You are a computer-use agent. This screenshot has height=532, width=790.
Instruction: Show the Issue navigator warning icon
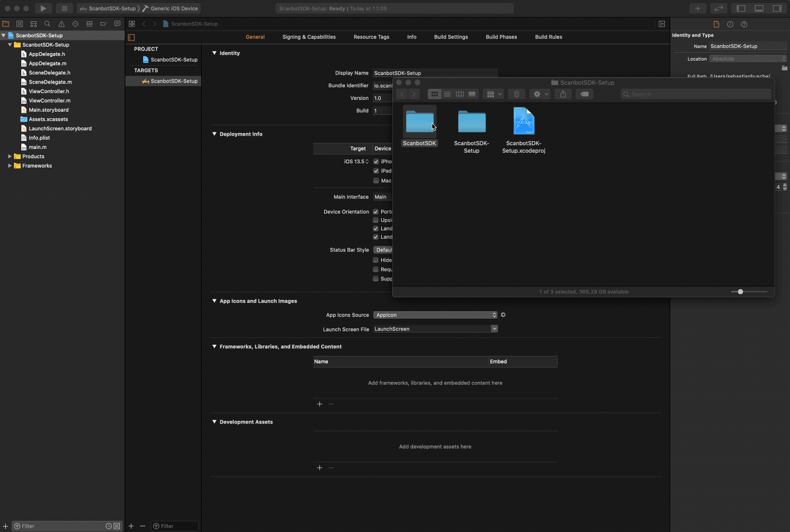click(x=61, y=23)
